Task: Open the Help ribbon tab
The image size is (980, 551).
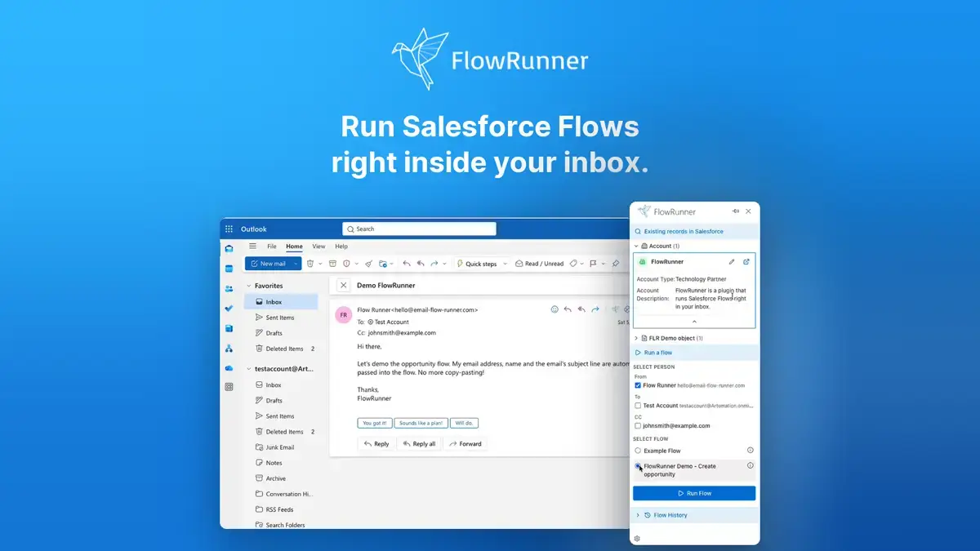Action: coord(341,247)
